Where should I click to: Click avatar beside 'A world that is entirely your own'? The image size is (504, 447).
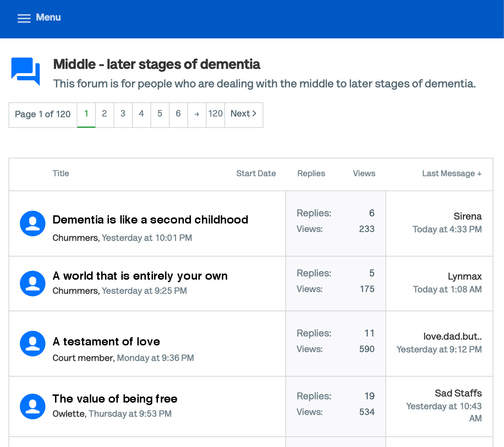[x=33, y=284]
